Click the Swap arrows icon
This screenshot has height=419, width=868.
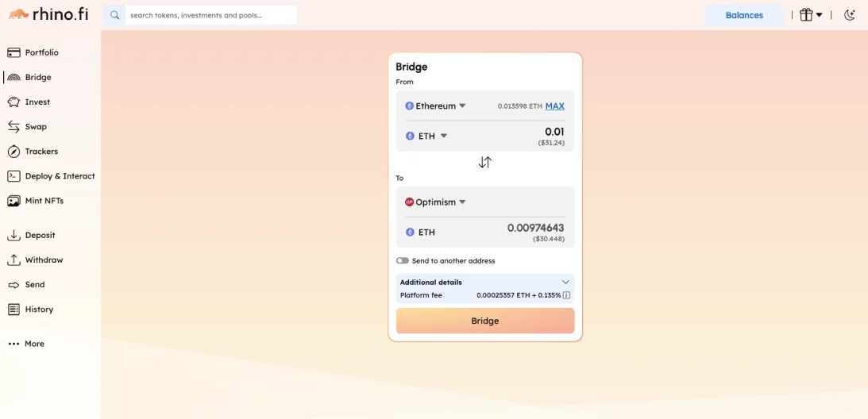[14, 127]
